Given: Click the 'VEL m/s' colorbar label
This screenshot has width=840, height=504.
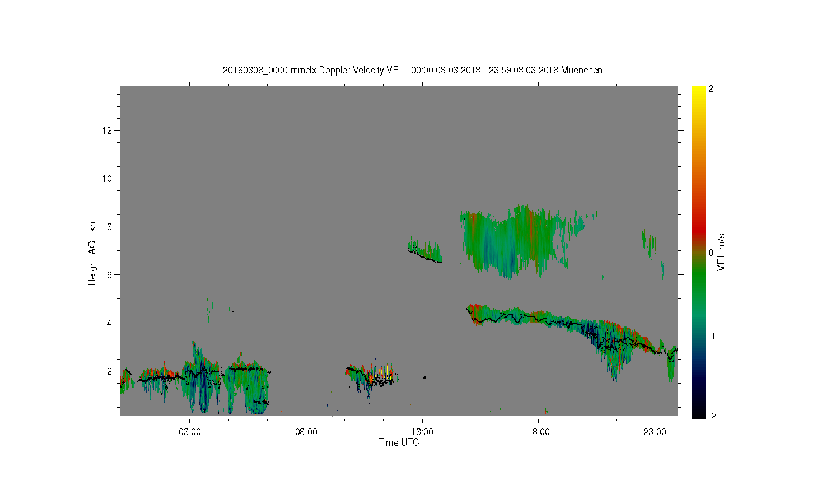Looking at the screenshot, I should [721, 253].
